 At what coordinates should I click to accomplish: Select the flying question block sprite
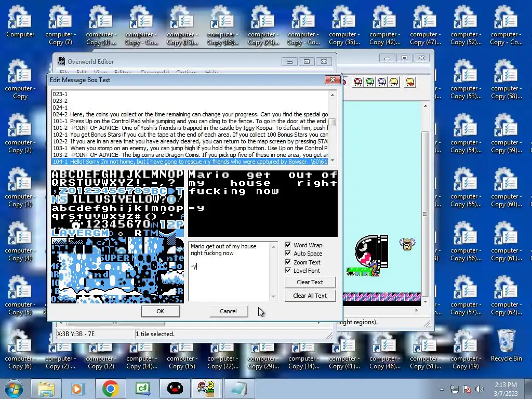(x=407, y=244)
